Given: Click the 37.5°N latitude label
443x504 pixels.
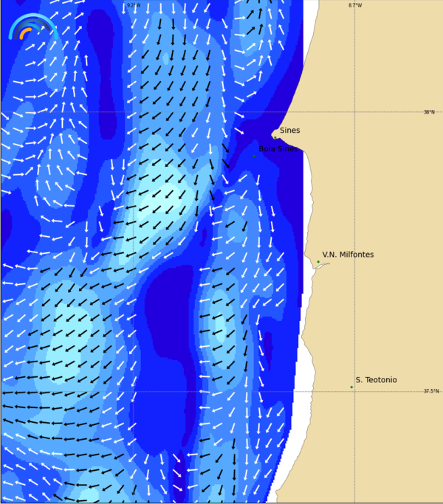Looking at the screenshot, I should click(x=430, y=391).
